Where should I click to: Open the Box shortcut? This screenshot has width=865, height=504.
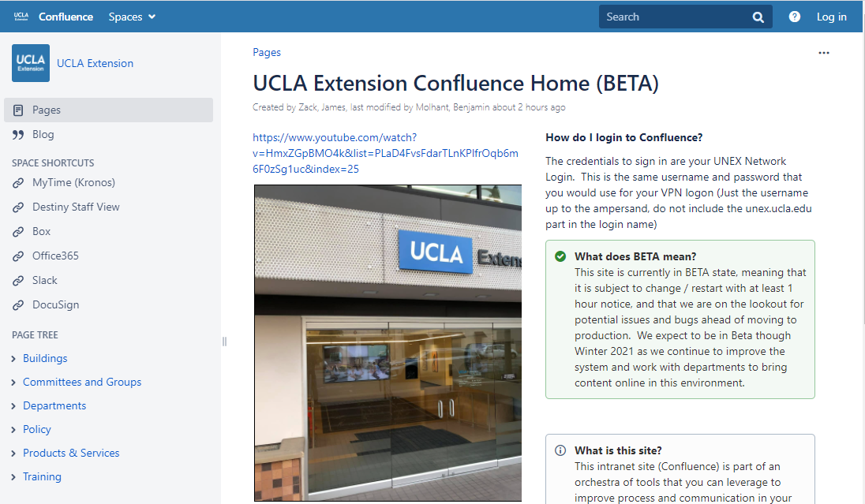click(x=41, y=231)
